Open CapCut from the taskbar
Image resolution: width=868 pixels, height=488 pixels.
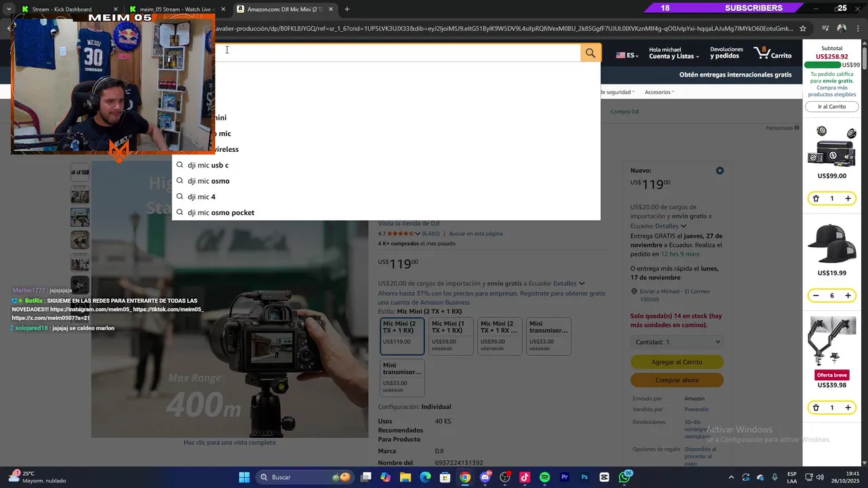pyautogui.click(x=604, y=477)
